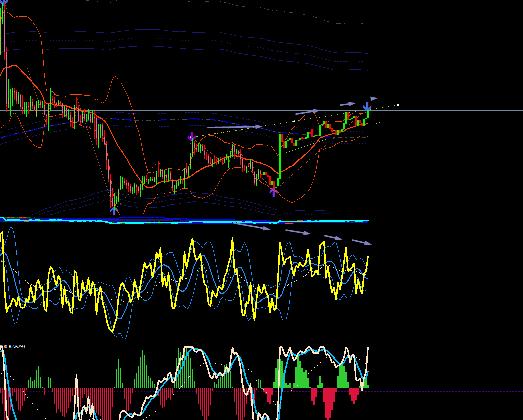Select divider above the bottom histogram pane
523x420 pixels.
pos(261,341)
